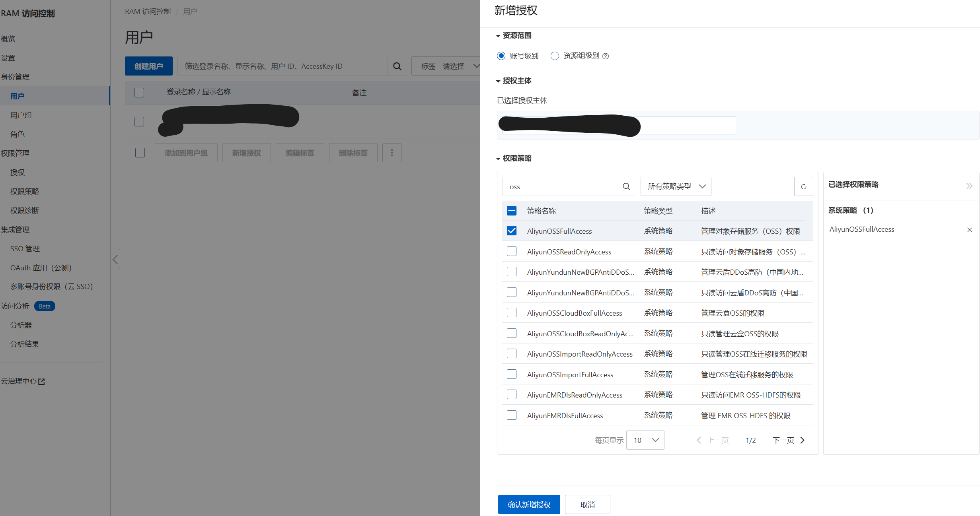This screenshot has height=516, width=980.
Task: Collapse the selected policies panel with the double-chevron icon
Action: coord(969,186)
